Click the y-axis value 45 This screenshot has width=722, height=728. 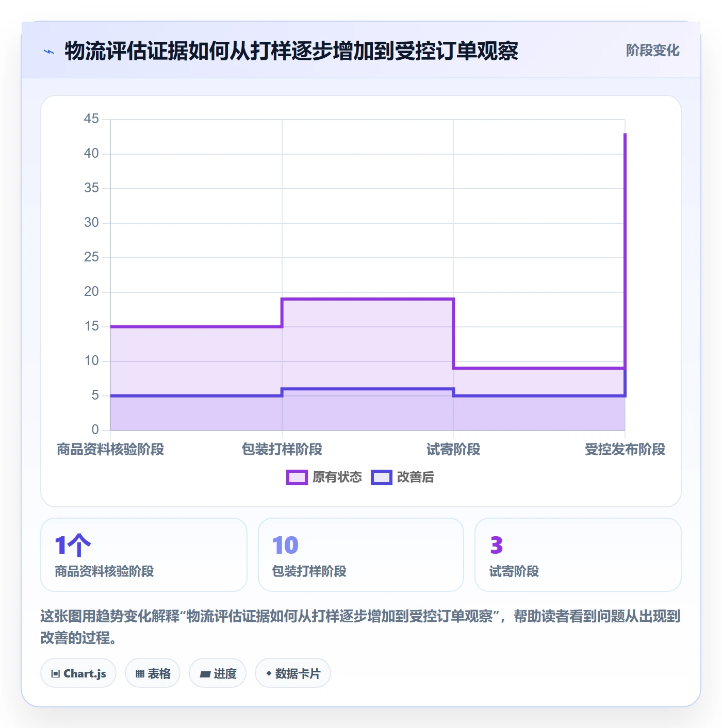(x=91, y=119)
